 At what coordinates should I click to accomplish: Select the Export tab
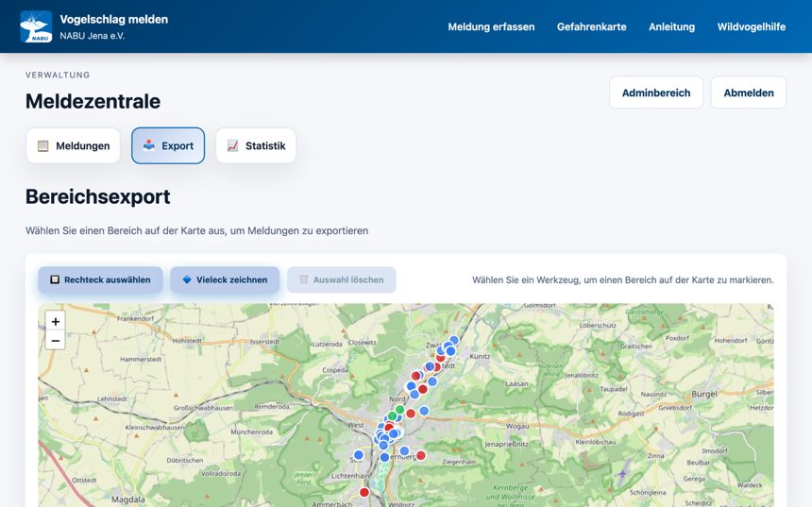click(168, 145)
